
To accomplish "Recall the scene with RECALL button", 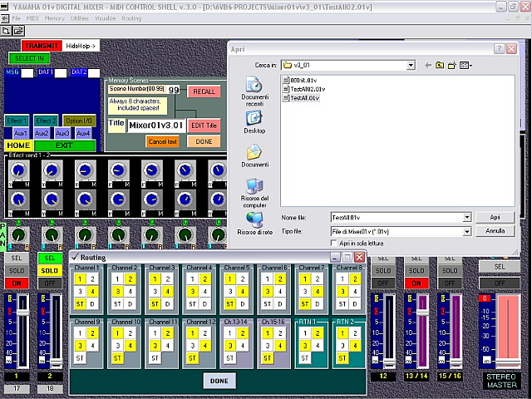I will pyautogui.click(x=204, y=91).
